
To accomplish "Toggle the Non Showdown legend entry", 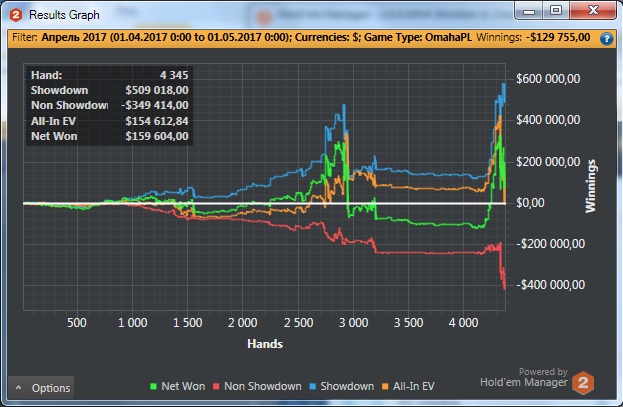I will [x=257, y=386].
